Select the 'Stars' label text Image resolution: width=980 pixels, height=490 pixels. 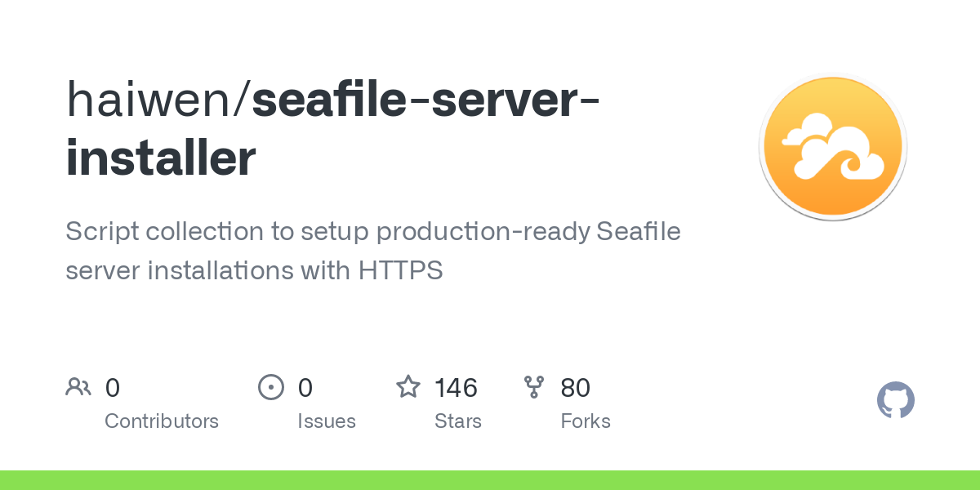pos(458,421)
